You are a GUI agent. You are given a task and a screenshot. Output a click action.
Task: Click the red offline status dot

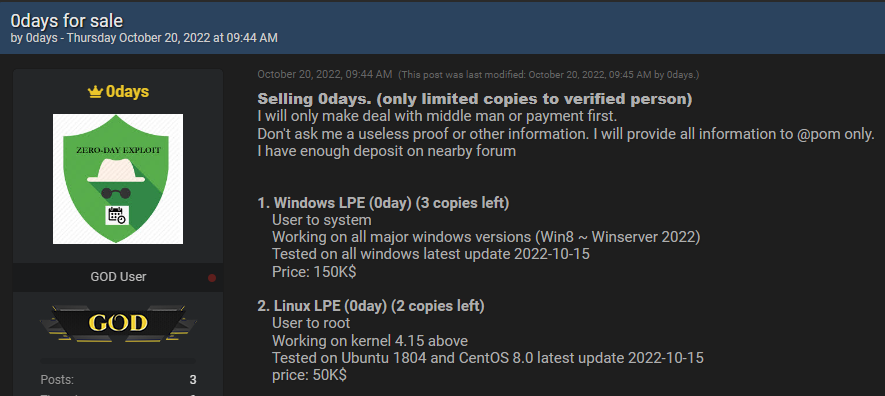tap(212, 278)
